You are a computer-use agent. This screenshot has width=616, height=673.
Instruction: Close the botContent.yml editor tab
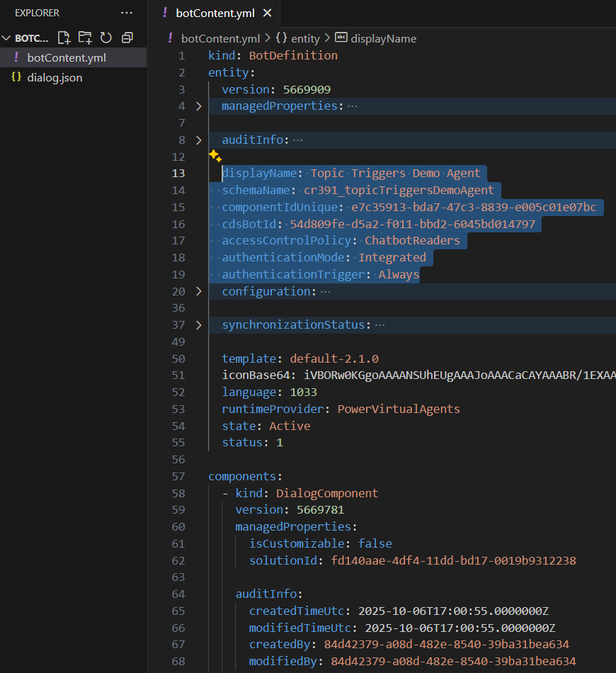pyautogui.click(x=267, y=13)
